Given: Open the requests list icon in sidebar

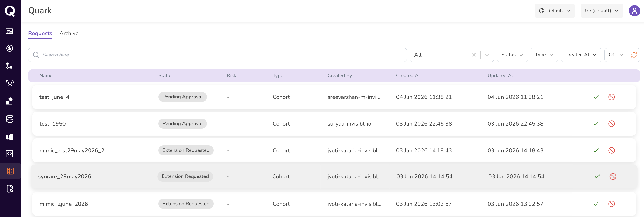Looking at the screenshot, I should click(10, 171).
